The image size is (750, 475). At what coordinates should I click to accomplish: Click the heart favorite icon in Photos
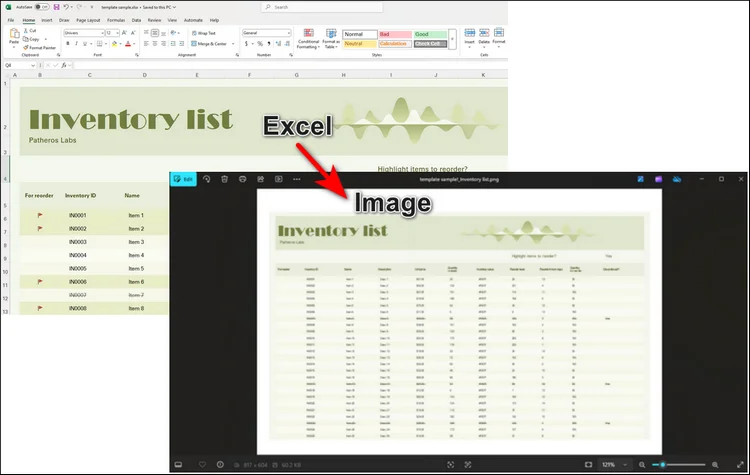[x=202, y=464]
